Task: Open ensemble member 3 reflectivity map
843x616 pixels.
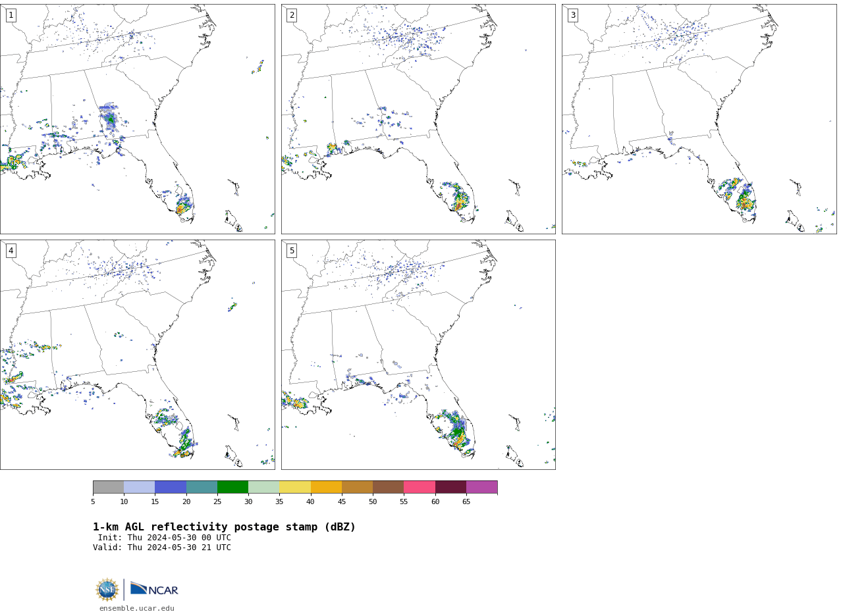Action: (699, 119)
